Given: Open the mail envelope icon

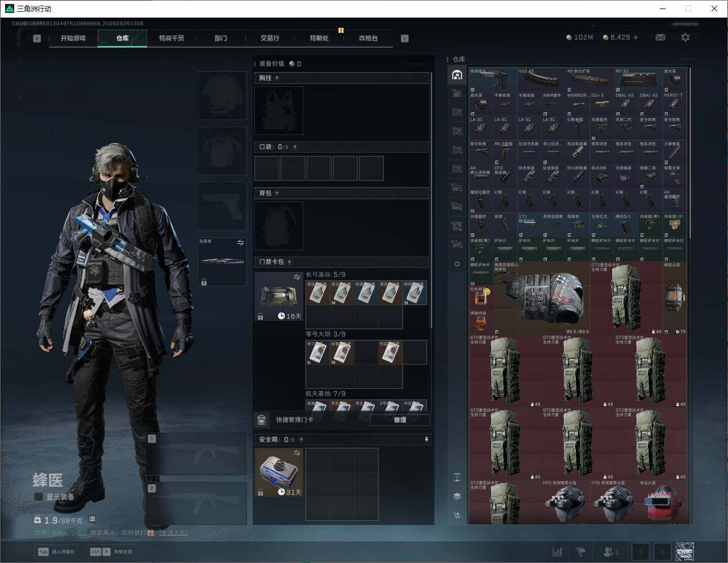Looking at the screenshot, I should (660, 37).
